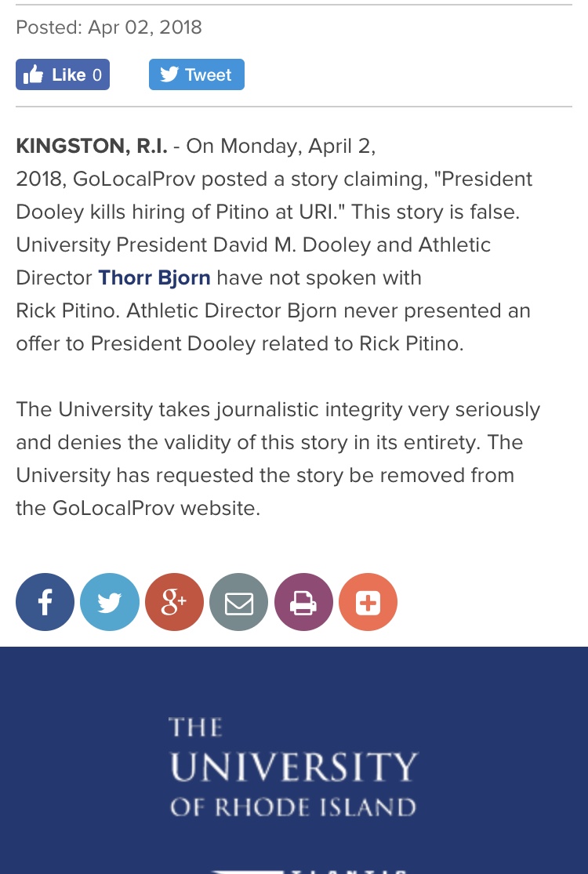Click the like count number zero
The height and width of the screenshot is (874, 588).
pos(97,74)
